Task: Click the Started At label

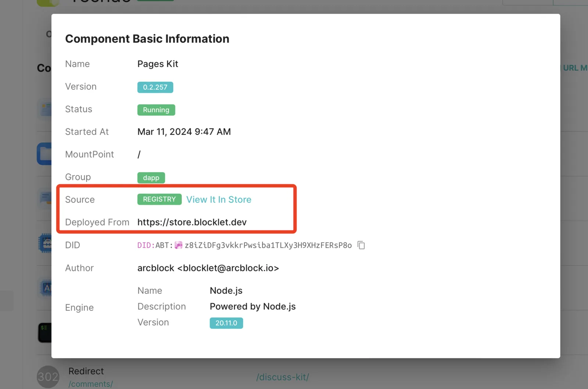Action: click(x=87, y=132)
